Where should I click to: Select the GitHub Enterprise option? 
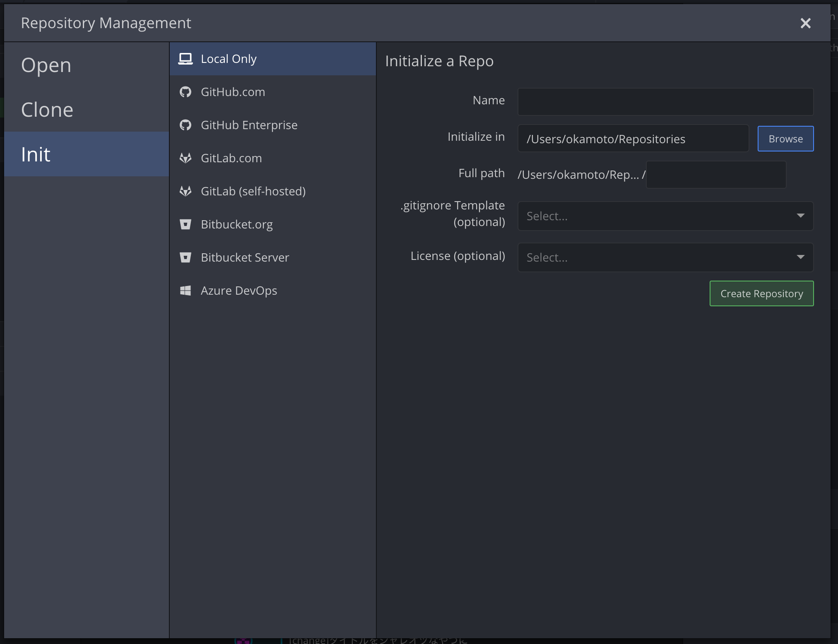click(x=249, y=125)
